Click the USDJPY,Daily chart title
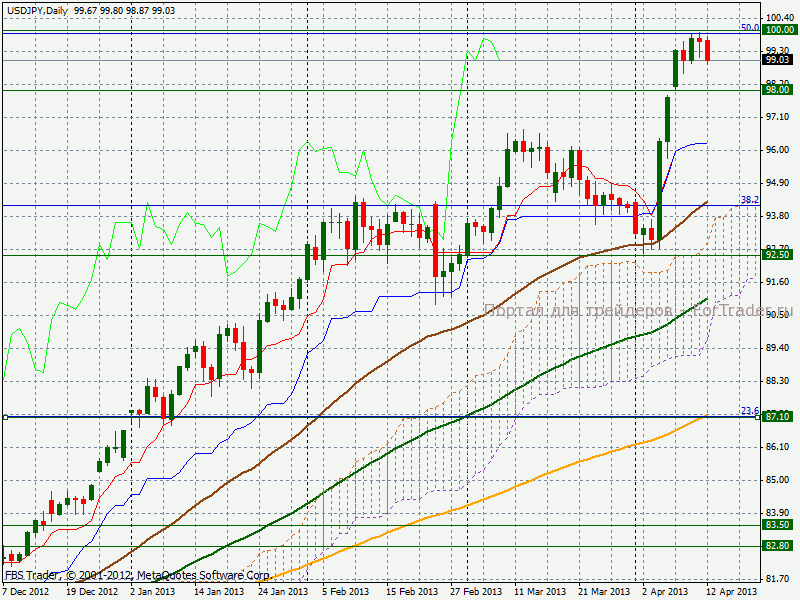800x600 pixels. pos(38,9)
